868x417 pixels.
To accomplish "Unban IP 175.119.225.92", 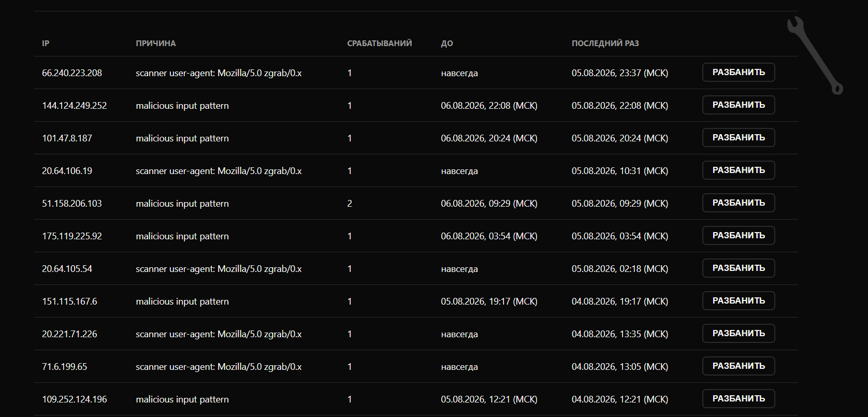I will pos(739,236).
